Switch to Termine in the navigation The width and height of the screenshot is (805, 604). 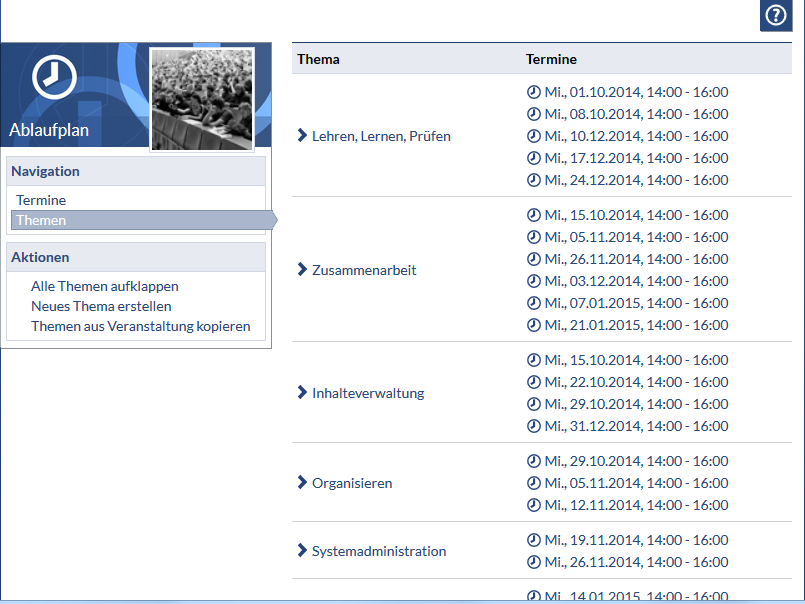[x=41, y=200]
